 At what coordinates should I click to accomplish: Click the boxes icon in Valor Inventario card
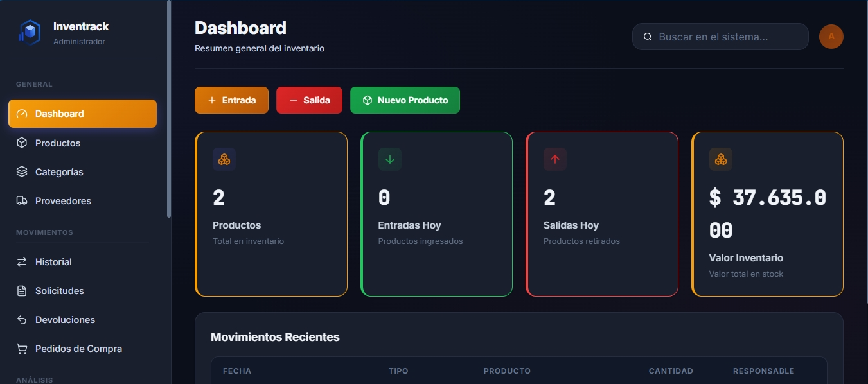pos(721,159)
